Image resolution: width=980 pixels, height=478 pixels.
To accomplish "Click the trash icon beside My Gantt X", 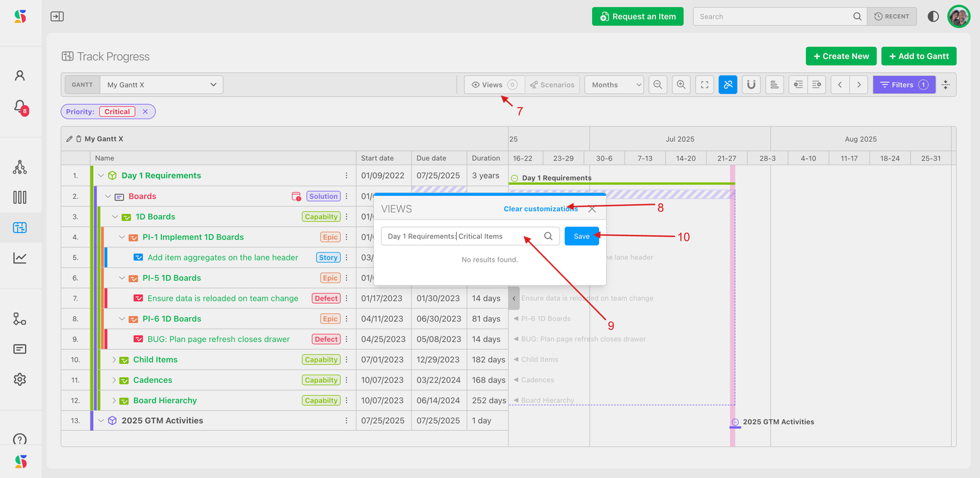I will pyautogui.click(x=78, y=139).
